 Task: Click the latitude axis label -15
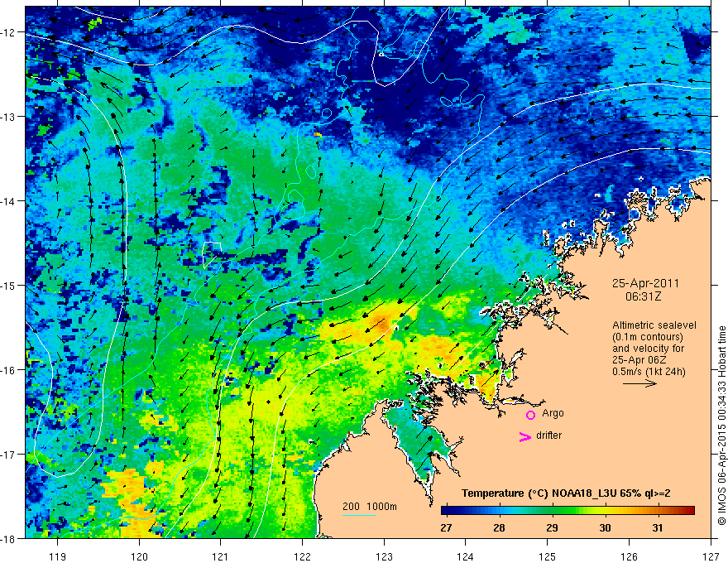9,285
